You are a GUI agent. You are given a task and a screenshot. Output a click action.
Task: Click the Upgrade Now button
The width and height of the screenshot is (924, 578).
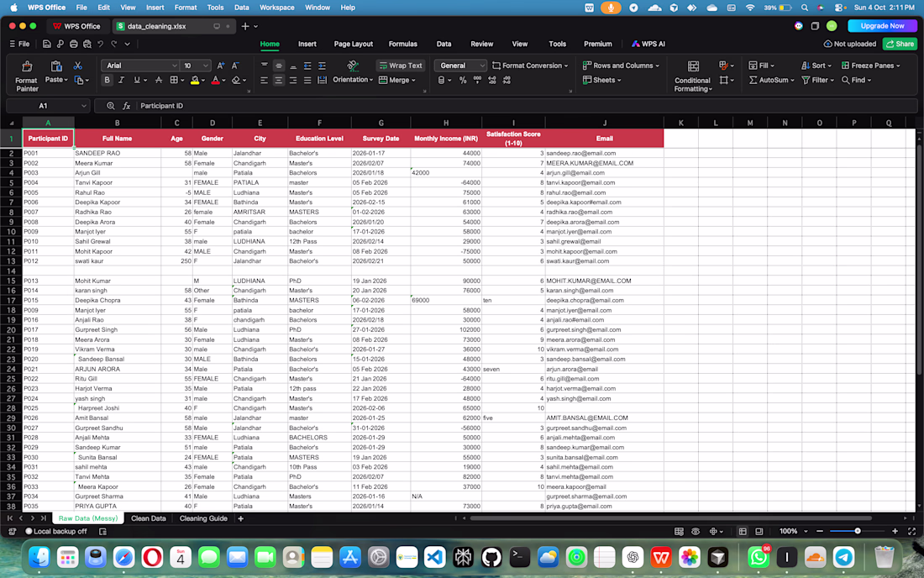882,26
